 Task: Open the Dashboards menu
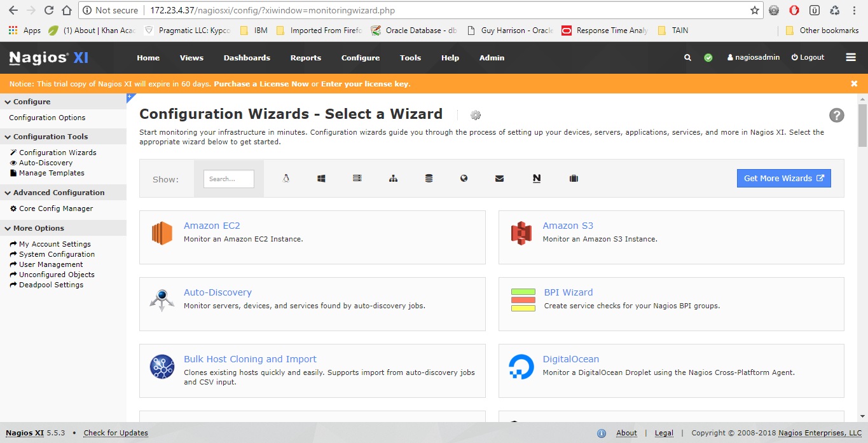[247, 58]
